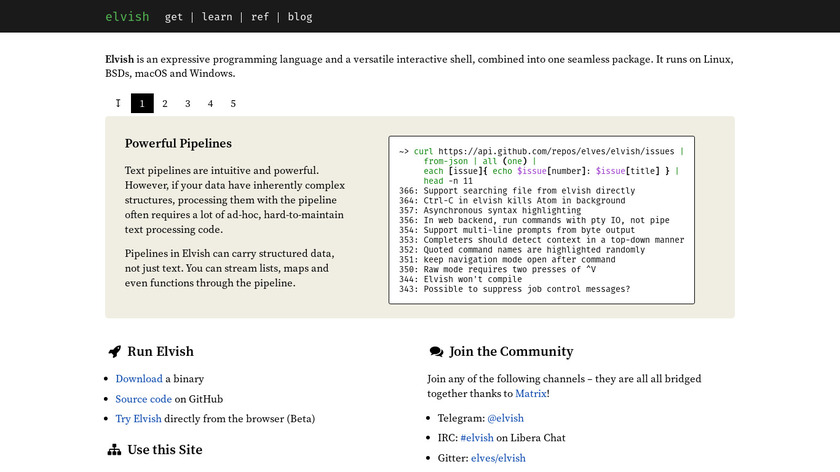
Task: Open the Source code link
Action: coord(144,399)
